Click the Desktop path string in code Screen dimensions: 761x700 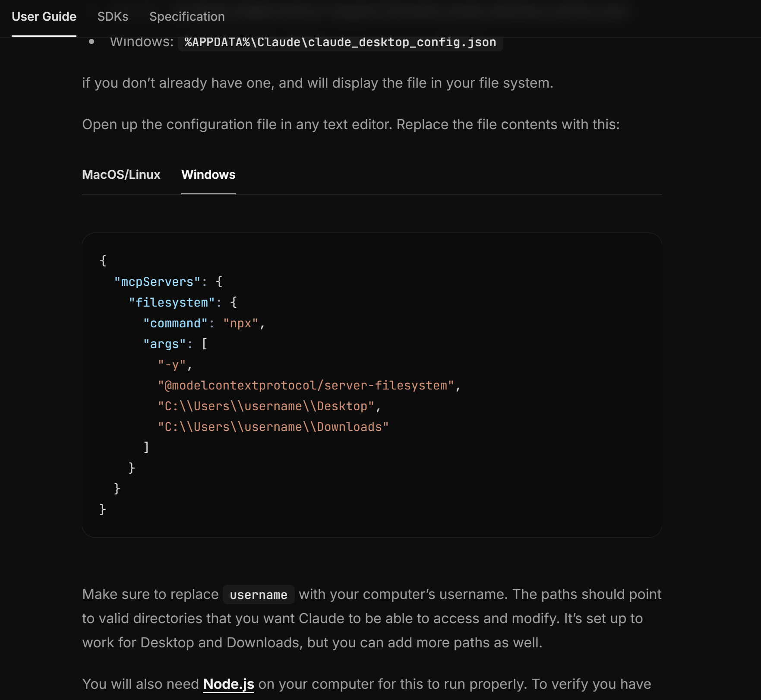point(266,406)
